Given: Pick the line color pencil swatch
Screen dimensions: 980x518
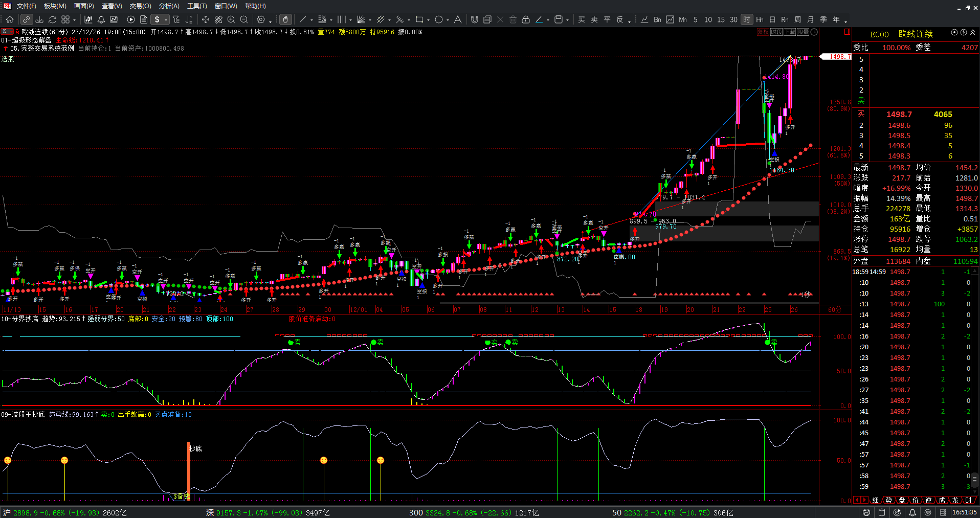Looking at the screenshot, I should [x=539, y=19].
